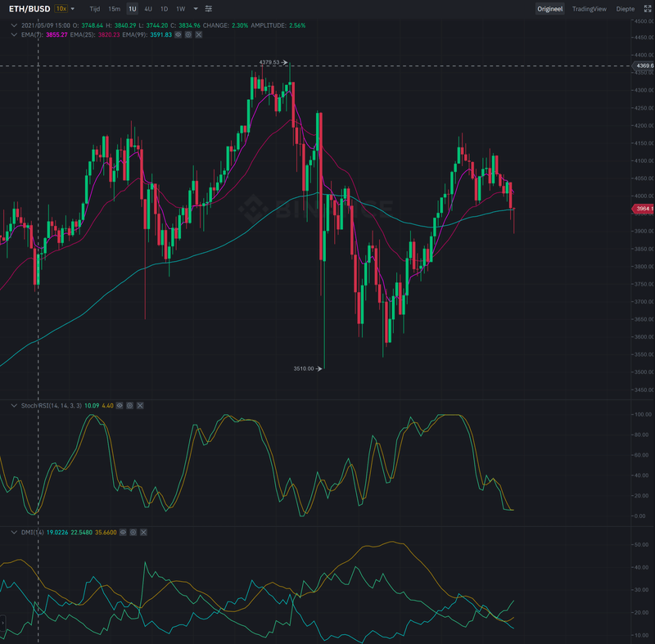Switch to the TradingView tab

click(589, 9)
